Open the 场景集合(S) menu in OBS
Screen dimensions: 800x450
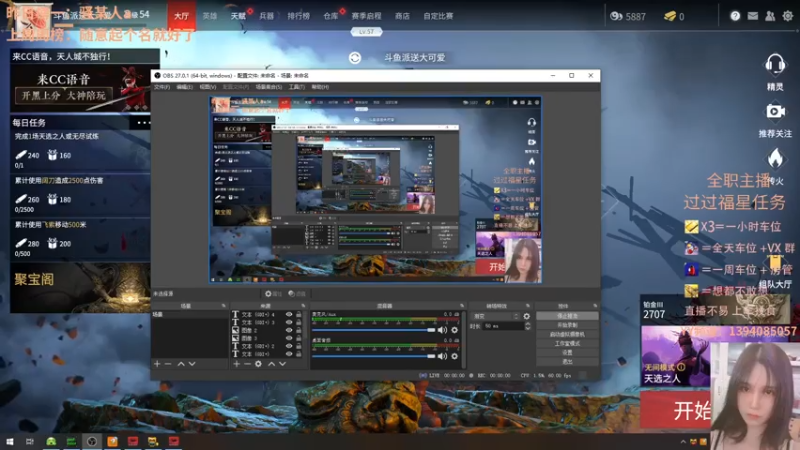tap(268, 87)
